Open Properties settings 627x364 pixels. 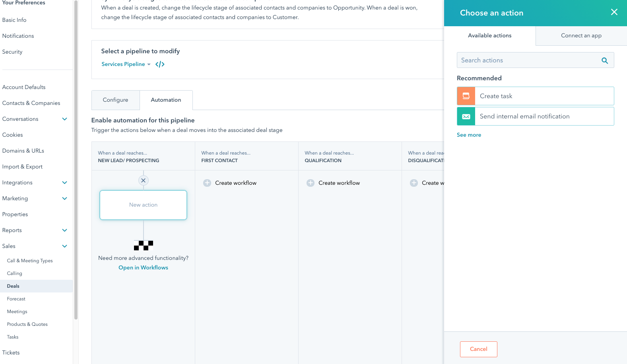coord(15,214)
